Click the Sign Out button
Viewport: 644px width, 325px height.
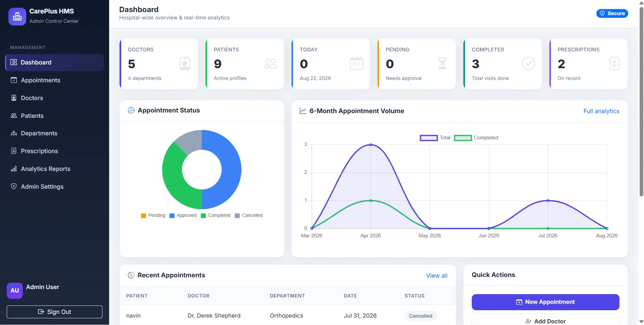[54, 312]
